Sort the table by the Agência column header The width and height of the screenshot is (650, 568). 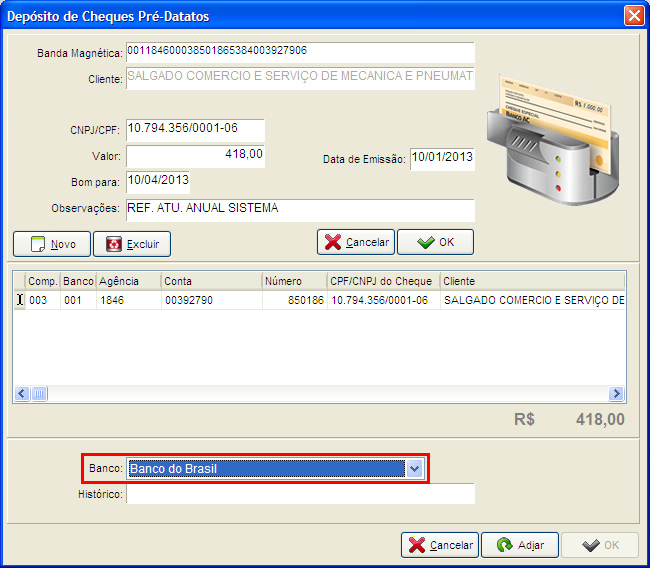tap(127, 281)
